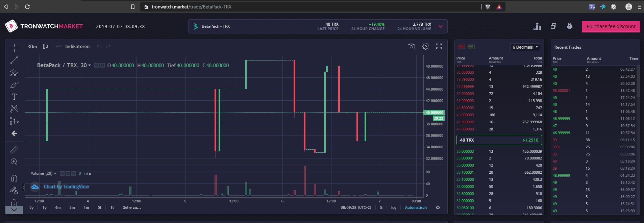Expand more drawing tools at toolbar bottom
This screenshot has height=223, width=644.
(x=14, y=210)
